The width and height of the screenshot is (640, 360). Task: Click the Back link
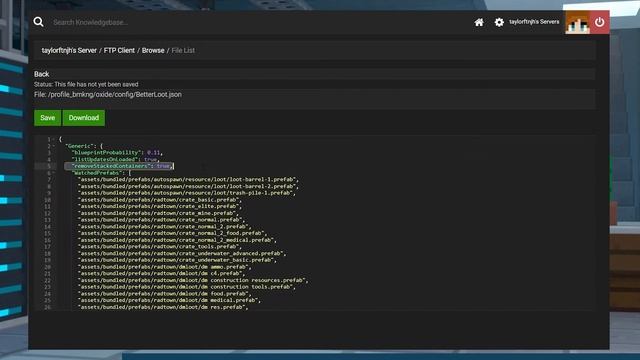point(41,74)
